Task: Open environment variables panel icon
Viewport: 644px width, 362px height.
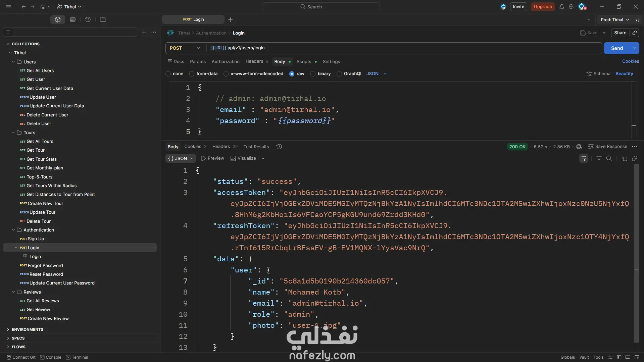Action: pyautogui.click(x=638, y=20)
